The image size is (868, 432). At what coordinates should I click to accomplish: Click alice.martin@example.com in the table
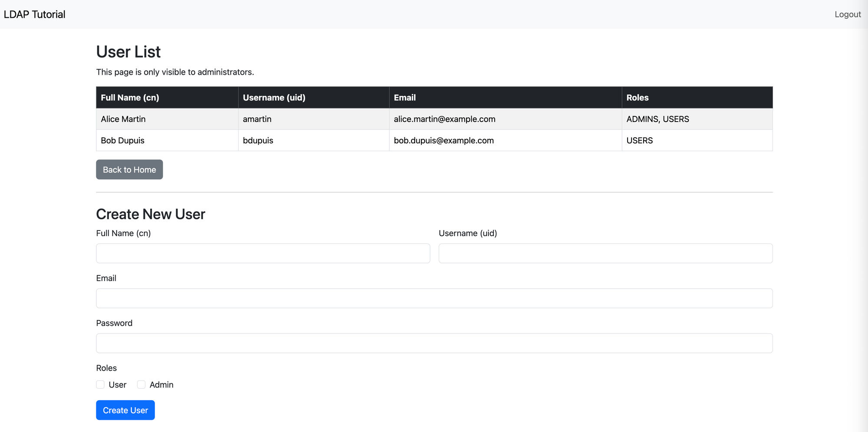(x=444, y=119)
